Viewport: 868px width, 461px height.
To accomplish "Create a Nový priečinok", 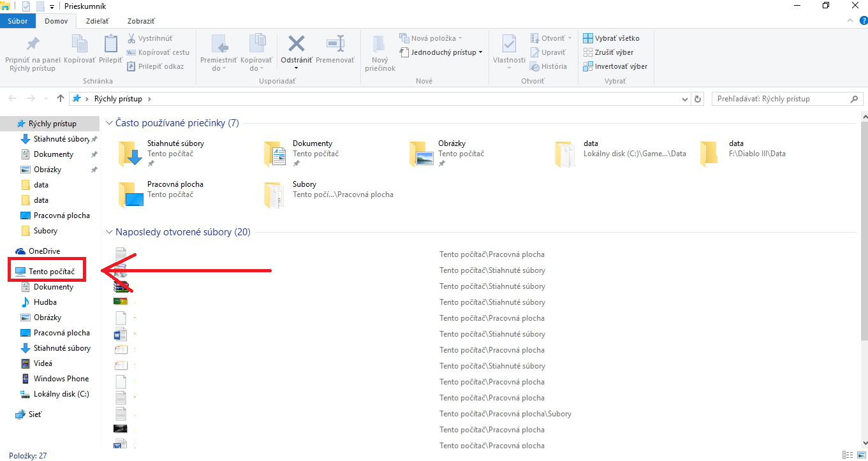I will coord(380,52).
